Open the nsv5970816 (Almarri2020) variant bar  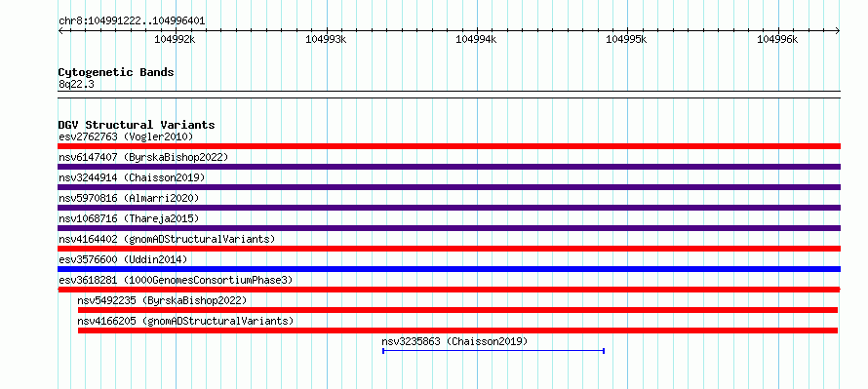449,208
